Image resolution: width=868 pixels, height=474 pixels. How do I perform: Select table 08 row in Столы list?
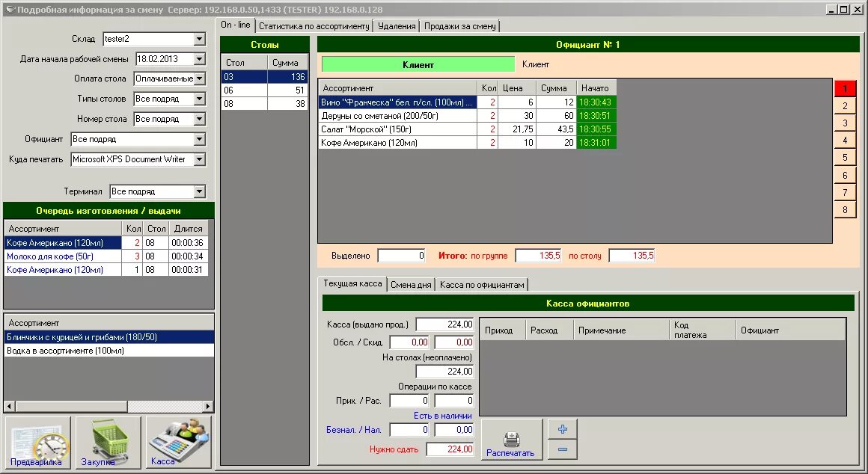click(265, 103)
